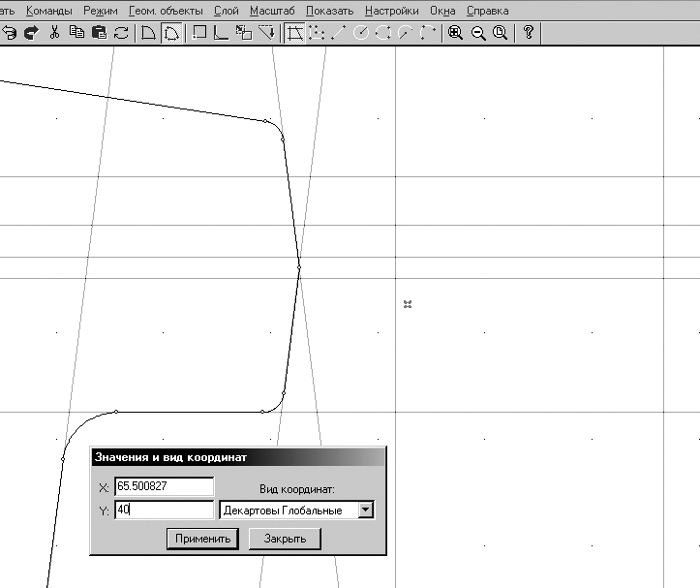The height and width of the screenshot is (588, 700).
Task: Open the Геом. объекты menu
Action: click(x=166, y=11)
